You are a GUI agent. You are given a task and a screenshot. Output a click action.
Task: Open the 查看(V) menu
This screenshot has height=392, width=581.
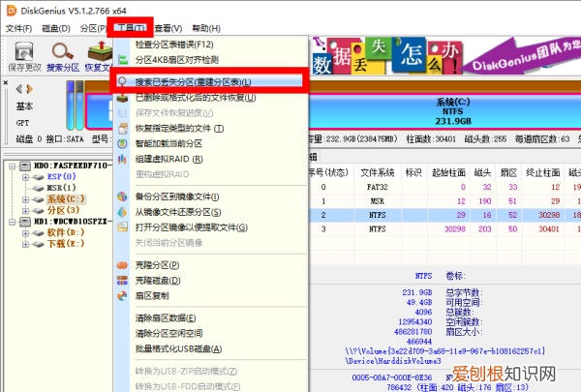(x=168, y=28)
